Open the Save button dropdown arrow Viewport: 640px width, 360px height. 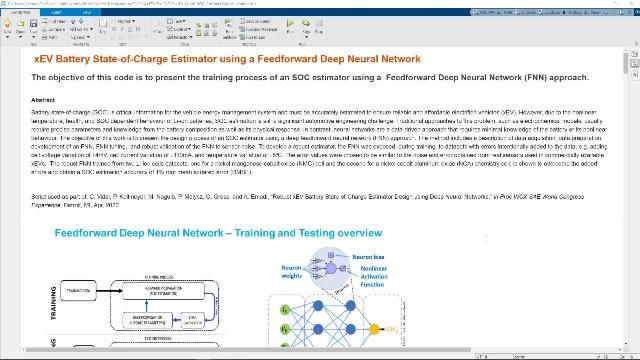coord(33,37)
